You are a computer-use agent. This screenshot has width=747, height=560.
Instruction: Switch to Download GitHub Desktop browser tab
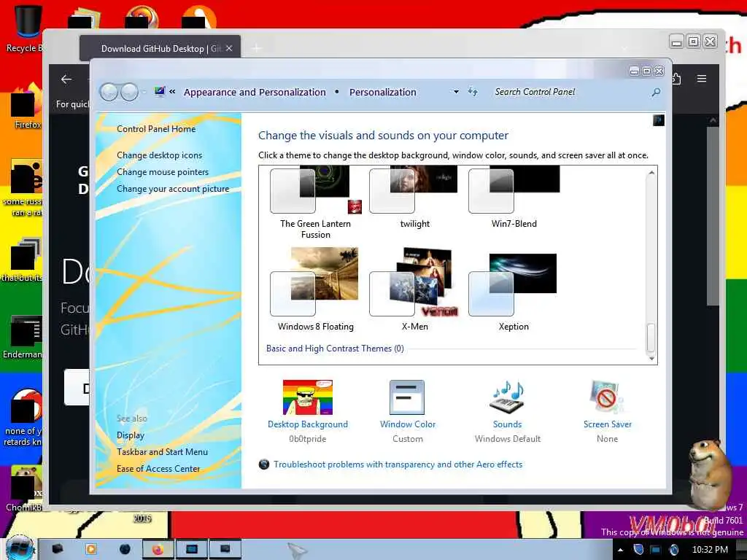coord(160,48)
